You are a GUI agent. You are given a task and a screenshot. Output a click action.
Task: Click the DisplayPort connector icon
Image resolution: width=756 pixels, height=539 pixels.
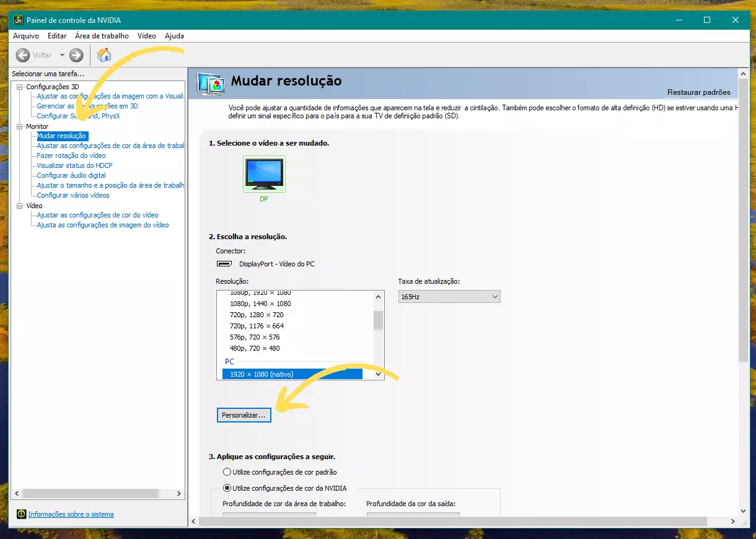point(224,264)
